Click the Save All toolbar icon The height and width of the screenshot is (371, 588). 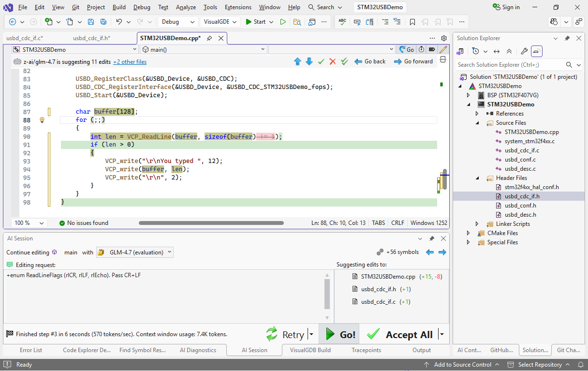[103, 22]
